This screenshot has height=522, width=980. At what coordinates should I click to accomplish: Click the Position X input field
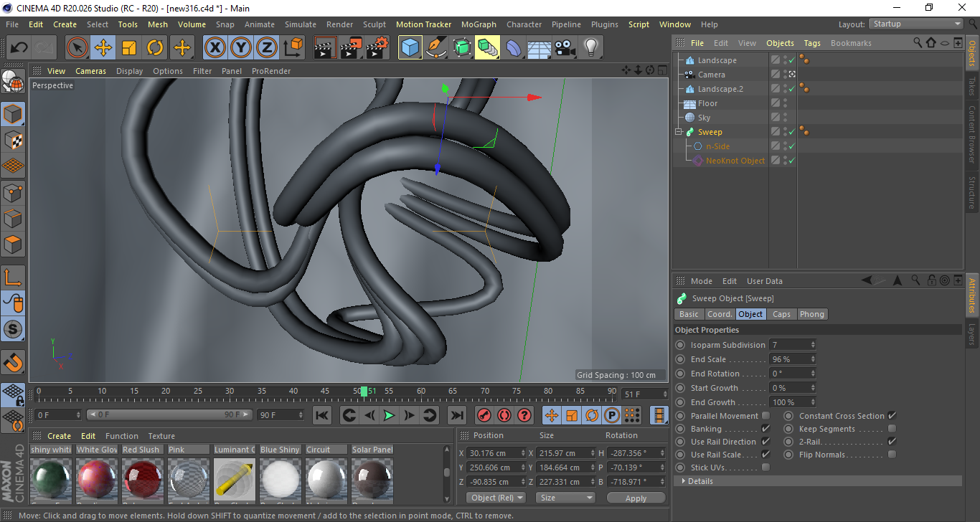click(x=495, y=453)
